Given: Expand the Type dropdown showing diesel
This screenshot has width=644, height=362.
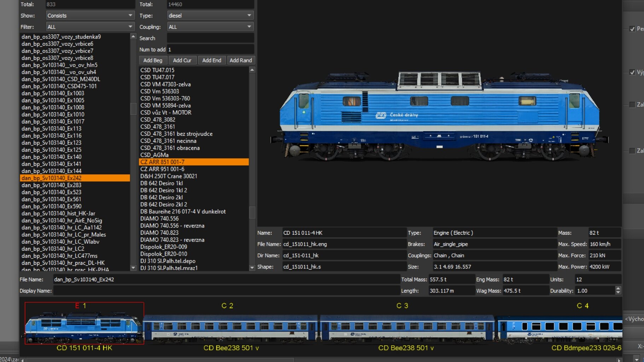Looking at the screenshot, I should (x=210, y=16).
